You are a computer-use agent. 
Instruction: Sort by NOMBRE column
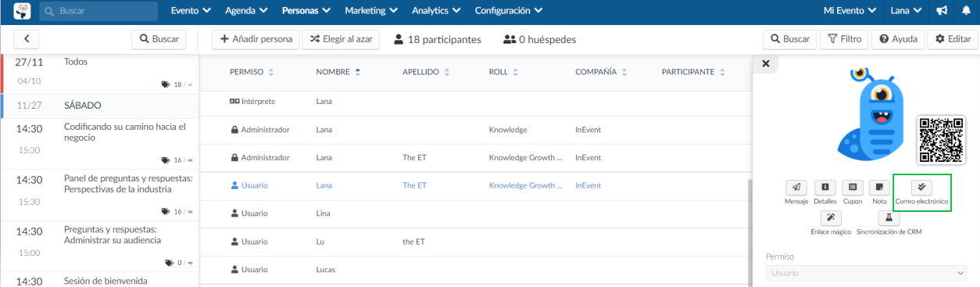pos(338,72)
